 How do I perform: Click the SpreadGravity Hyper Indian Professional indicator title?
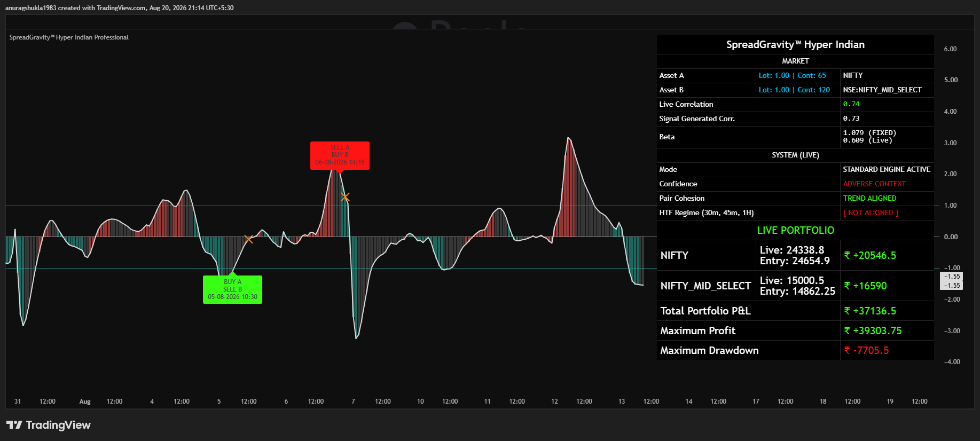(69, 37)
